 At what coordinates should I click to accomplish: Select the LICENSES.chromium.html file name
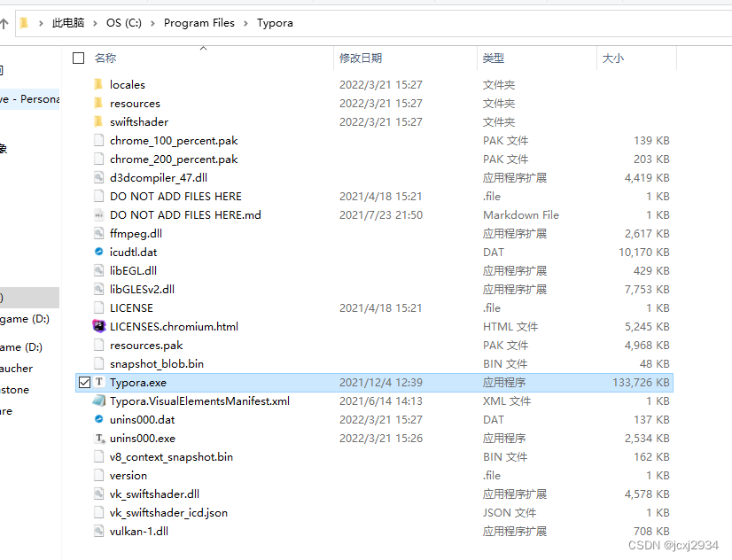[x=174, y=326]
